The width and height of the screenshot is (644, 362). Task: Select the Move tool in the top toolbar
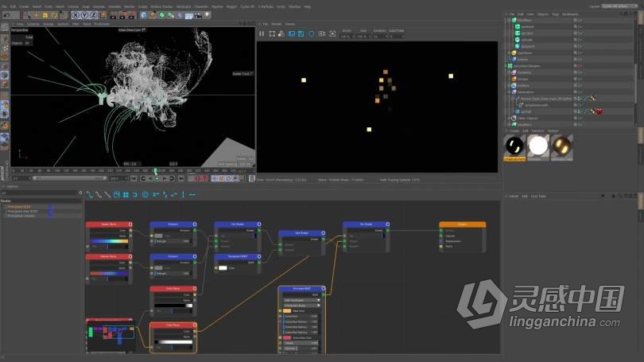[x=36, y=15]
